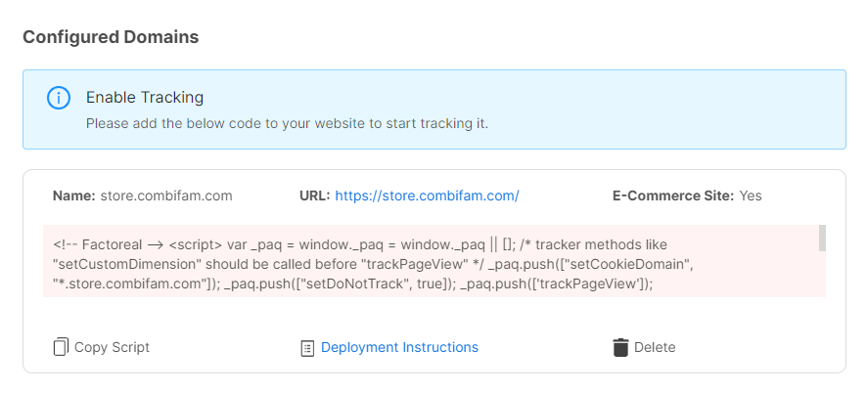Click the Deployment Instructions document icon
The height and width of the screenshot is (393, 868).
[307, 348]
